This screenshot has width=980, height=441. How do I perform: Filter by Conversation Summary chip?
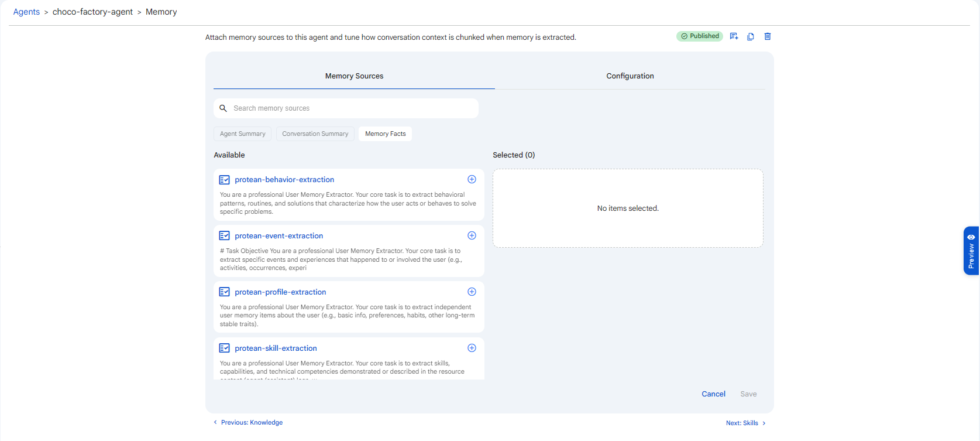(315, 134)
